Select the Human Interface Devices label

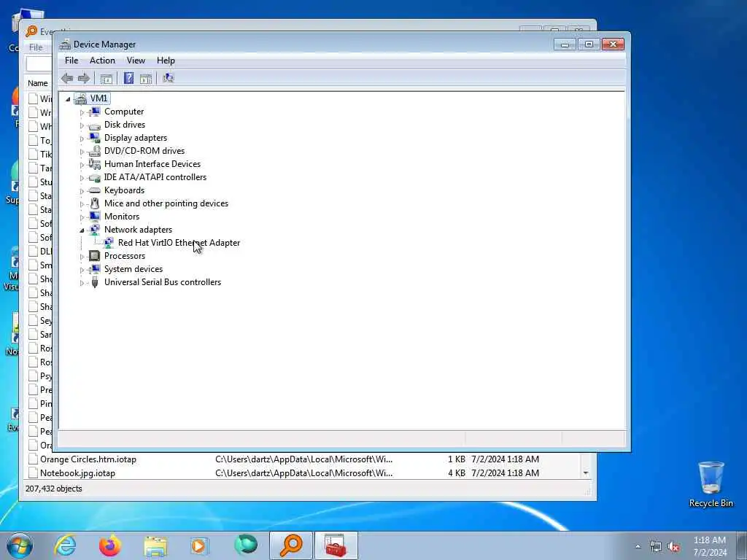point(152,164)
